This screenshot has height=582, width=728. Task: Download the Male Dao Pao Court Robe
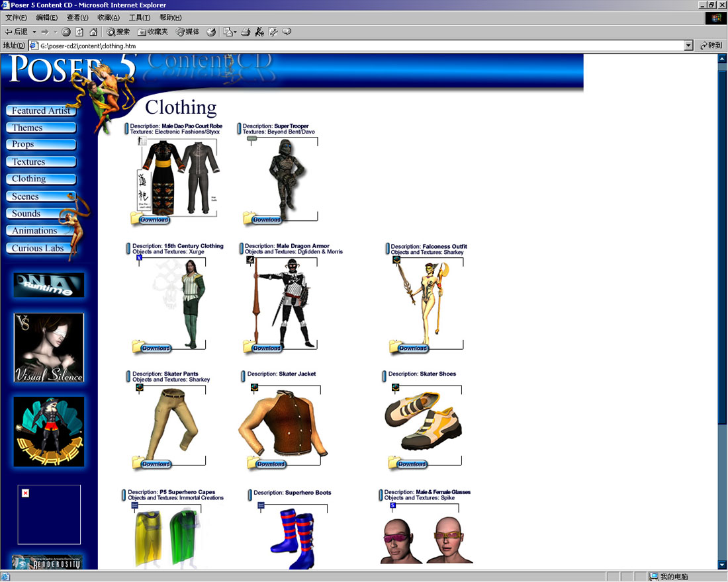tap(150, 219)
